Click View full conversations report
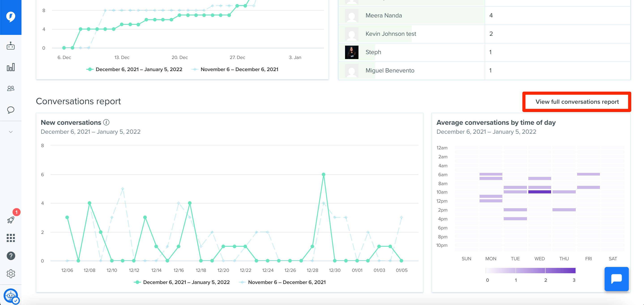 tap(577, 102)
